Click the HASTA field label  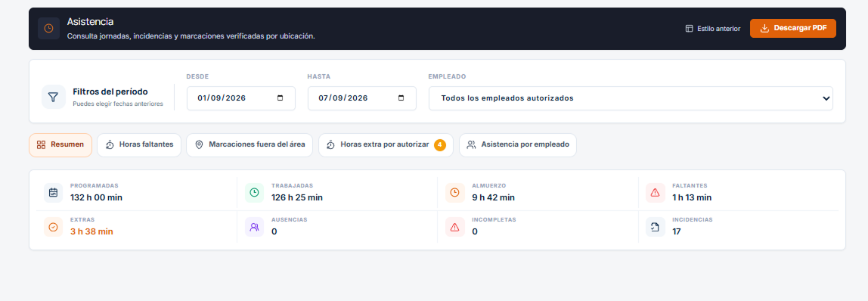click(319, 76)
